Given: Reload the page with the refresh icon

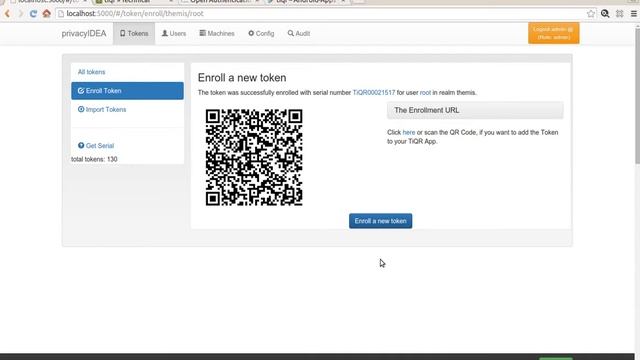Looking at the screenshot, I should click(33, 14).
